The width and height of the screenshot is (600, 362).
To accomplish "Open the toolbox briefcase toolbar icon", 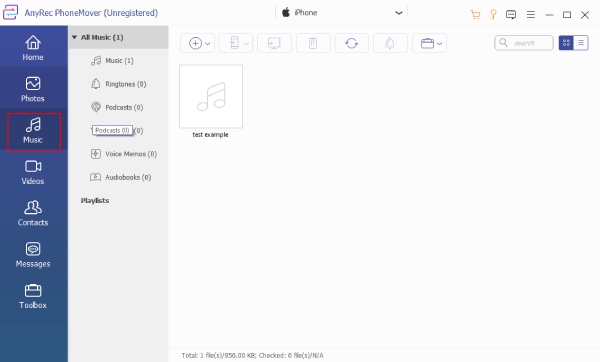I will point(427,43).
